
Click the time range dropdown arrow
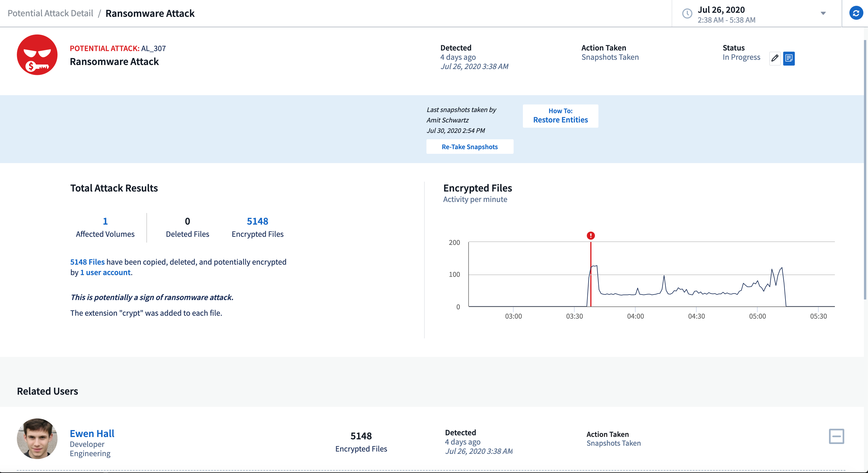coord(822,13)
